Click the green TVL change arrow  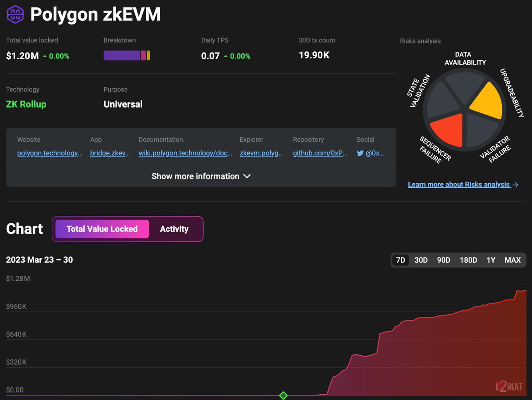[45, 56]
